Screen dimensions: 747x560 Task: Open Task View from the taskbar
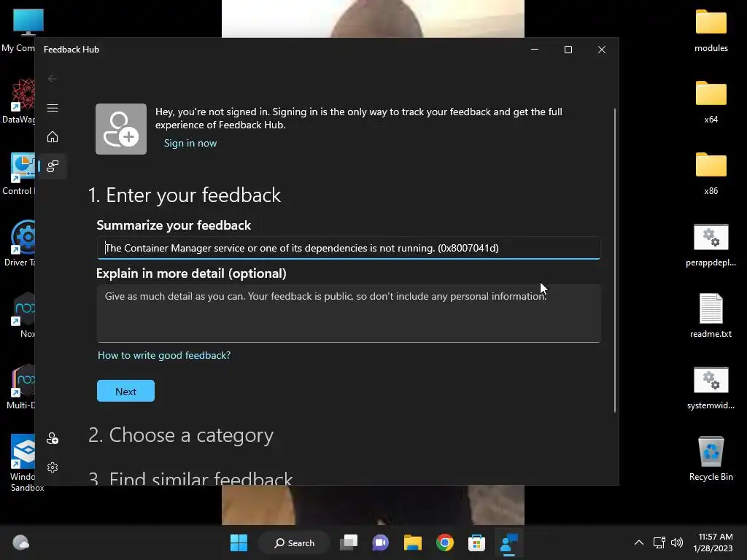pos(349,542)
